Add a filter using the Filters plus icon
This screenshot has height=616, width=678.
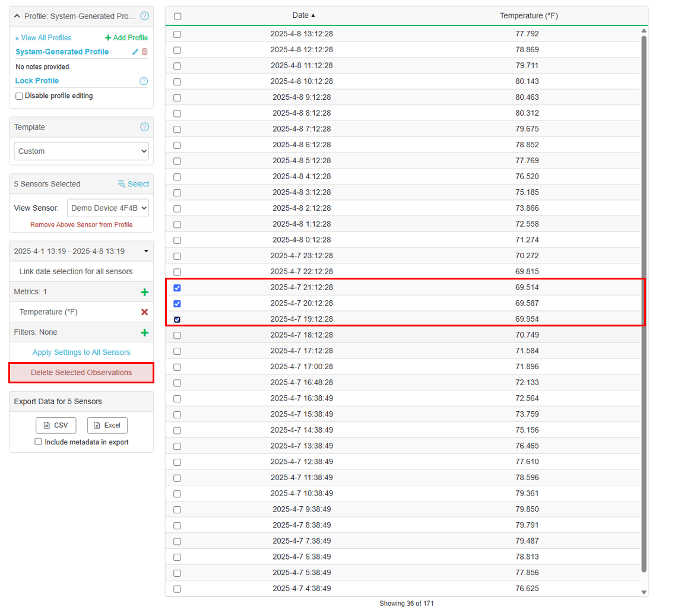(144, 332)
